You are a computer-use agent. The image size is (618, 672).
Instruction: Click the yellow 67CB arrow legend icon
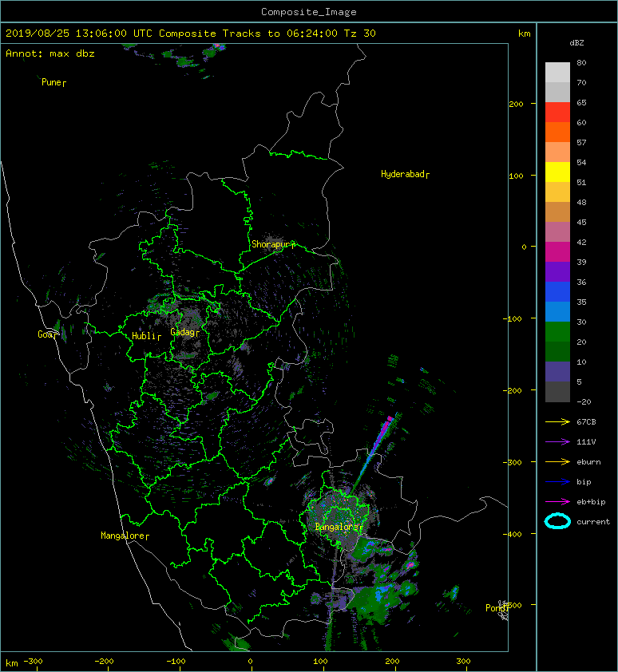[557, 421]
